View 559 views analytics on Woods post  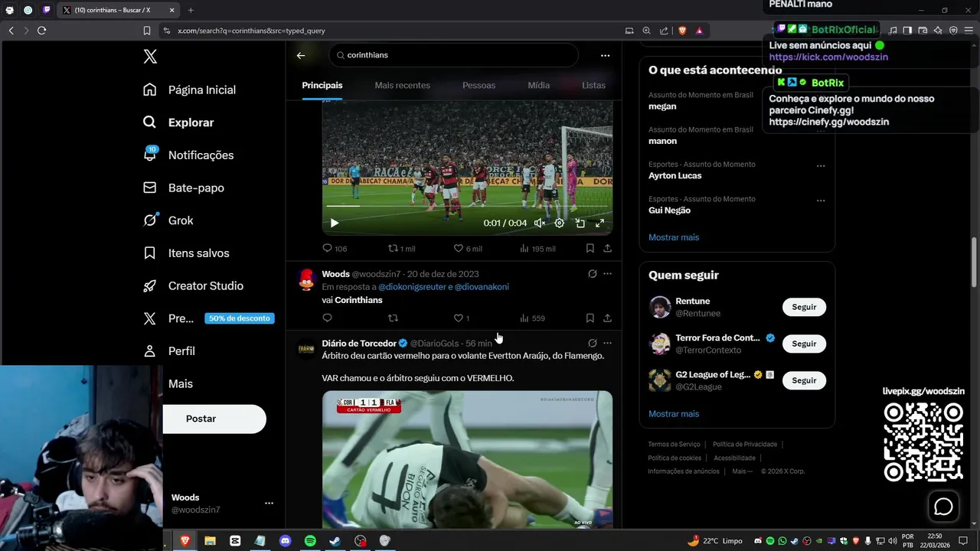(532, 318)
